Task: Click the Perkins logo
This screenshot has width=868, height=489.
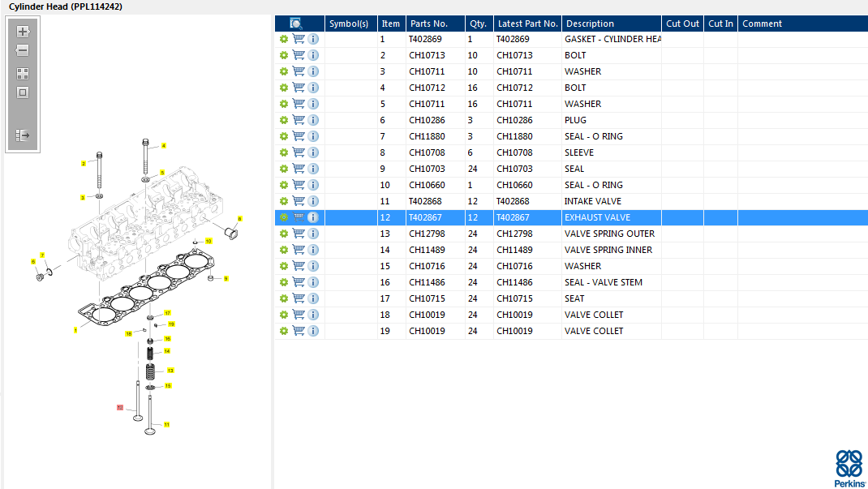Action: point(849,468)
